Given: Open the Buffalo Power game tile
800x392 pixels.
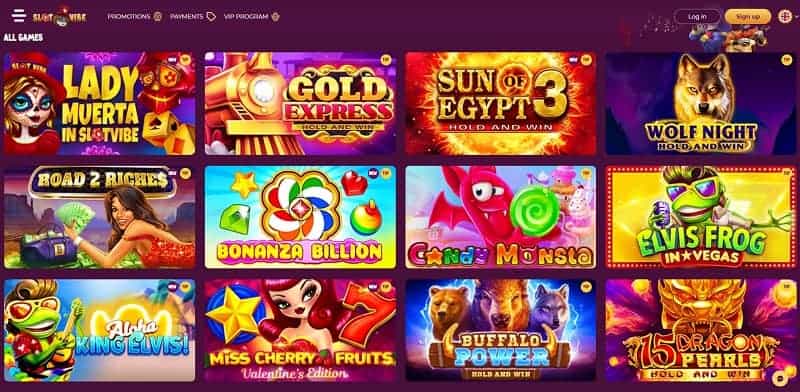Looking at the screenshot, I should (501, 330).
